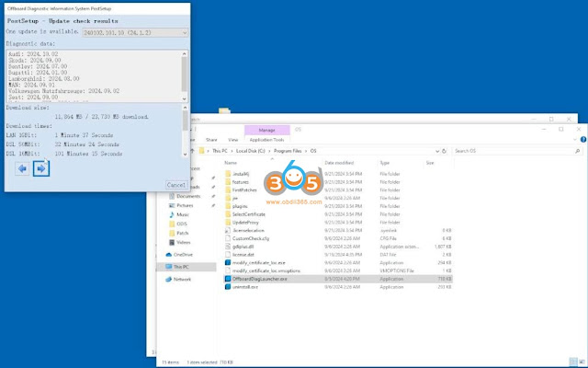The height and width of the screenshot is (368, 588).
Task: Click the blue back arrow in PostSetup
Action: pyautogui.click(x=22, y=168)
